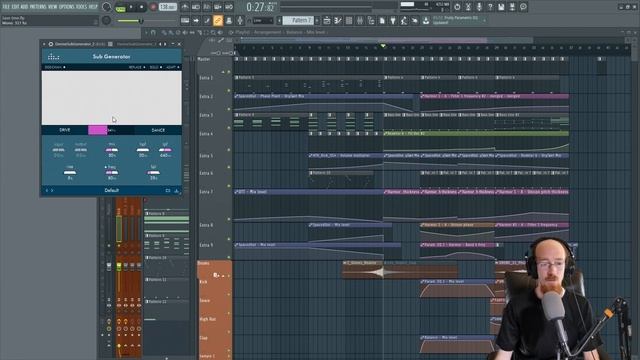
Task: Toggle REPLACE in Sub Generator
Action: (137, 67)
